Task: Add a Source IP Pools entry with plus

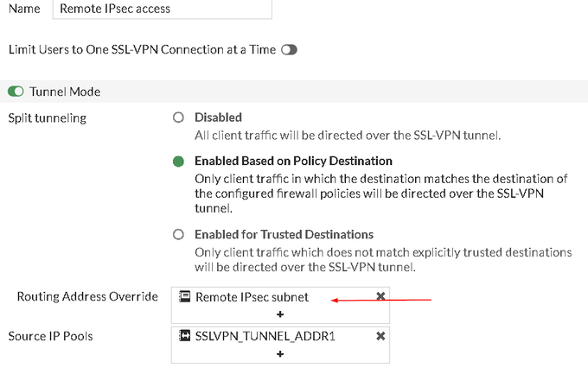Action: (x=280, y=354)
